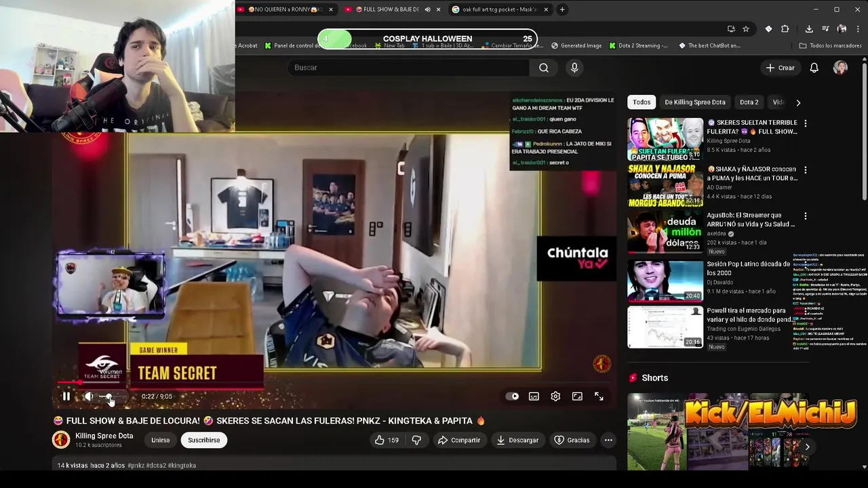The height and width of the screenshot is (488, 868).
Task: Click the #kingteka hashtag
Action: pyautogui.click(x=182, y=466)
